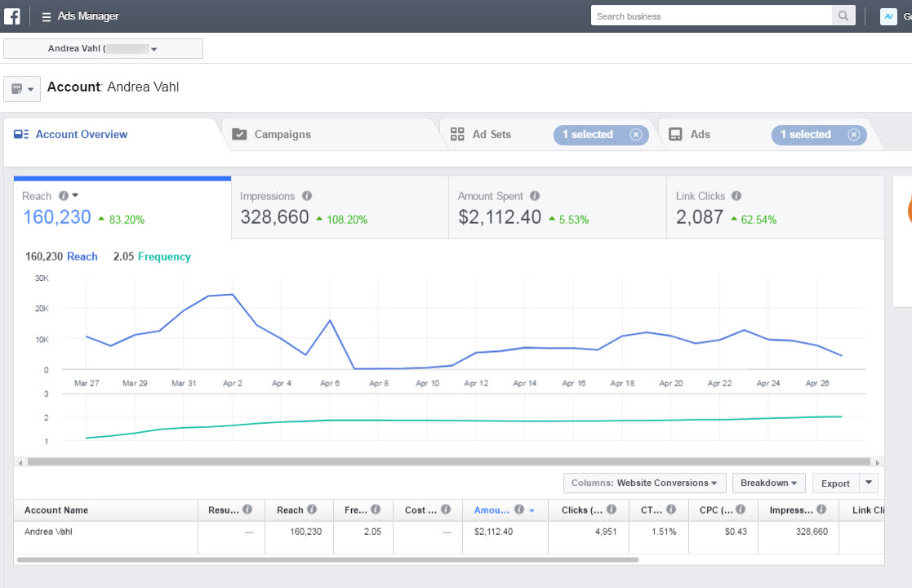Viewport: 912px width, 588px height.
Task: Open the account report icon dropdown
Action: [x=22, y=89]
